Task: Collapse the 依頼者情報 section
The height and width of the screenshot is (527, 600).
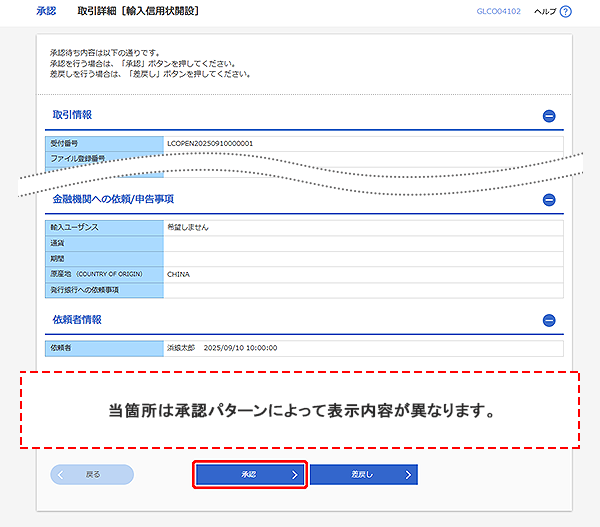Action: (549, 320)
